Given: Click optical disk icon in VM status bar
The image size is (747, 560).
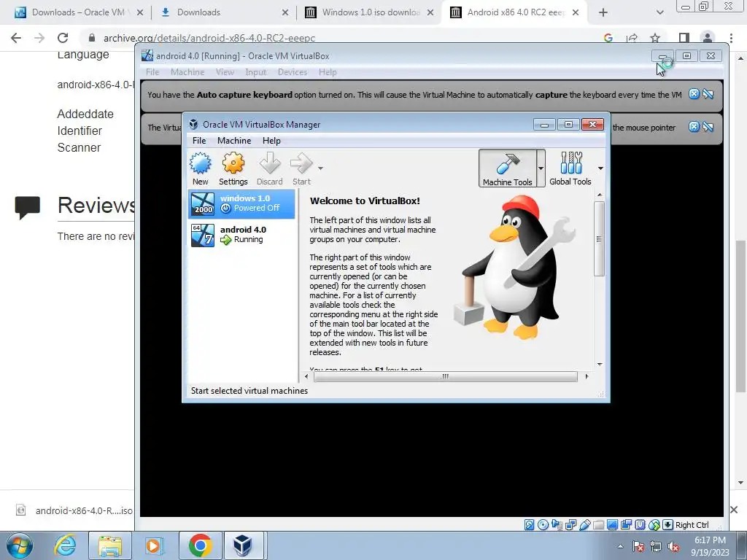Looking at the screenshot, I should (543, 525).
